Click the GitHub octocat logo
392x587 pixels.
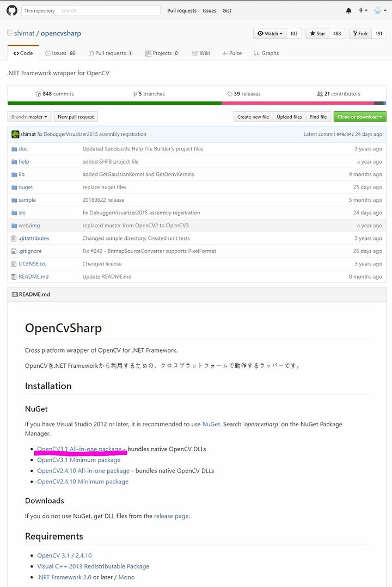coord(12,10)
